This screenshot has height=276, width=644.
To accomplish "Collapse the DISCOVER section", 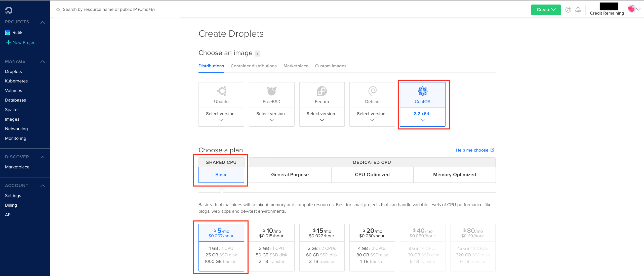I will [x=43, y=157].
